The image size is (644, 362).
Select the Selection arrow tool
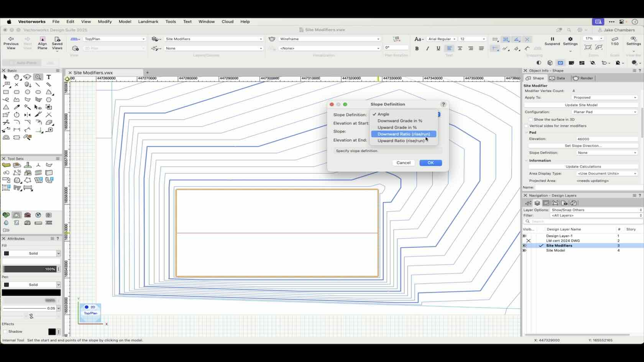pyautogui.click(x=5, y=77)
